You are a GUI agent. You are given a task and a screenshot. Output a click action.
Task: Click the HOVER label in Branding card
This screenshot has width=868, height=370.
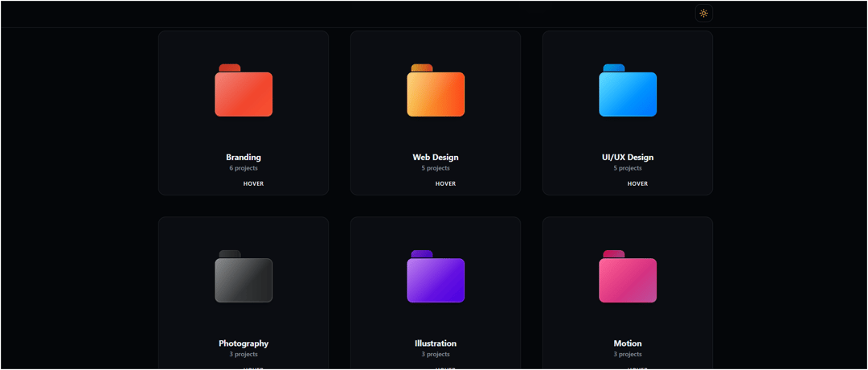tap(253, 184)
